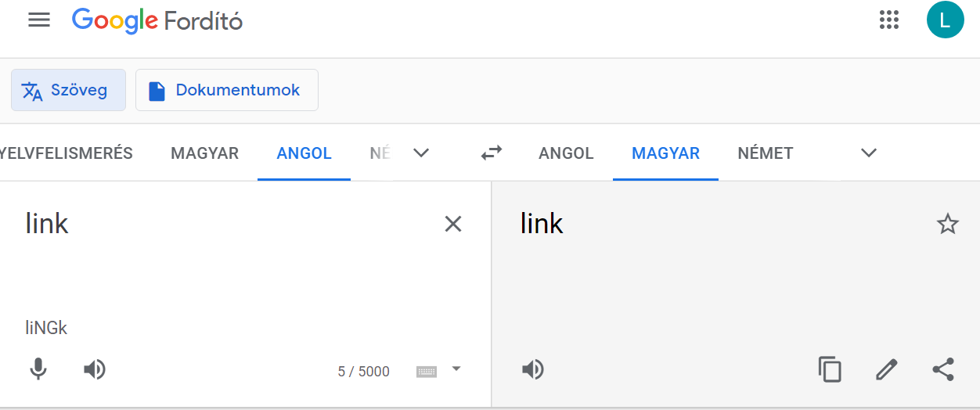
Task: Select MAGYAR as source language
Action: tap(205, 153)
